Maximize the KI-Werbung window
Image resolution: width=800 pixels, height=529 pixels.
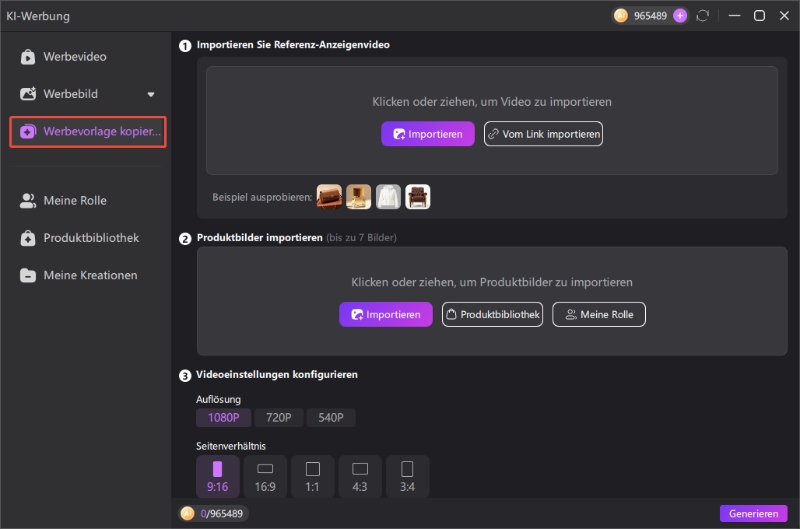[759, 16]
